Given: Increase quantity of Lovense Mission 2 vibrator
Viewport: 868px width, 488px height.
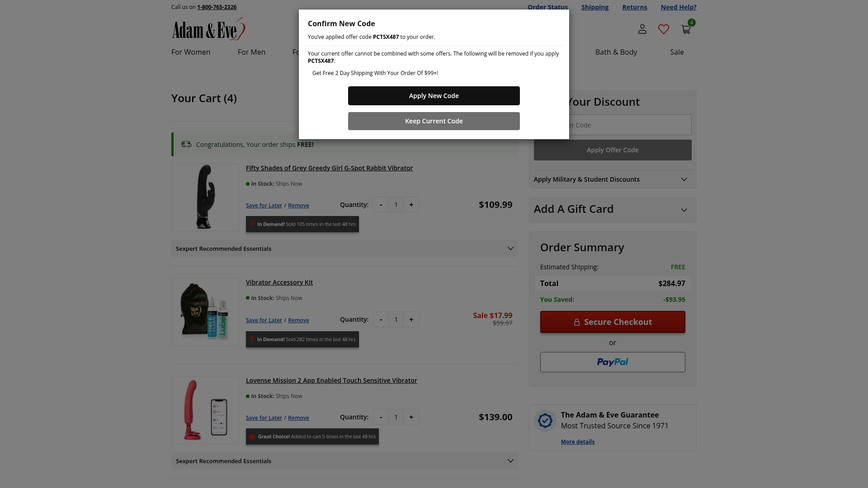Looking at the screenshot, I should click(x=411, y=417).
